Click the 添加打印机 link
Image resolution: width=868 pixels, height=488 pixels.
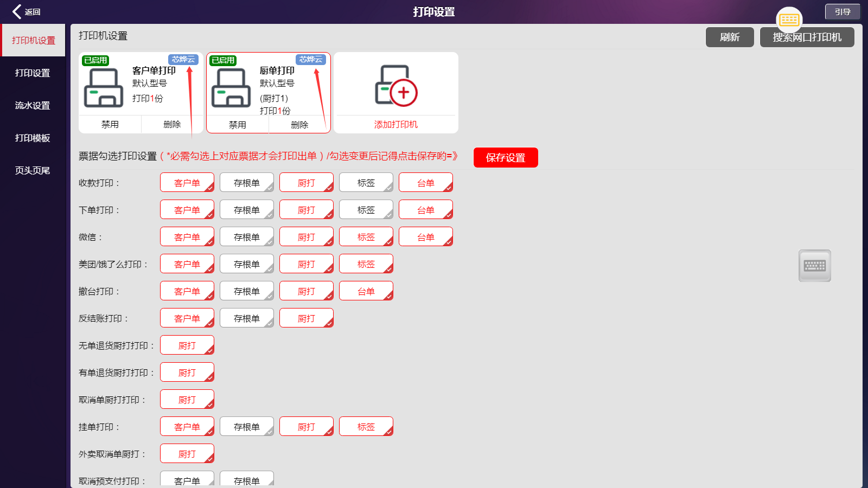pyautogui.click(x=396, y=124)
